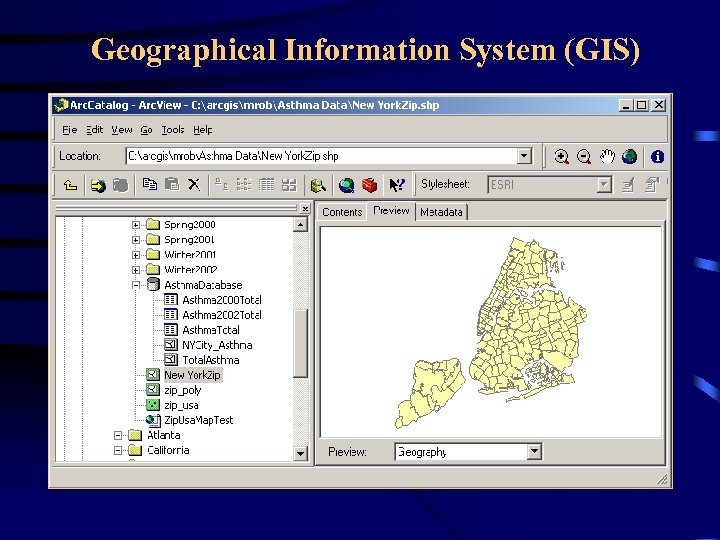Click the Full Extent globe icon
Viewport: 720px width, 540px height.
pos(629,157)
